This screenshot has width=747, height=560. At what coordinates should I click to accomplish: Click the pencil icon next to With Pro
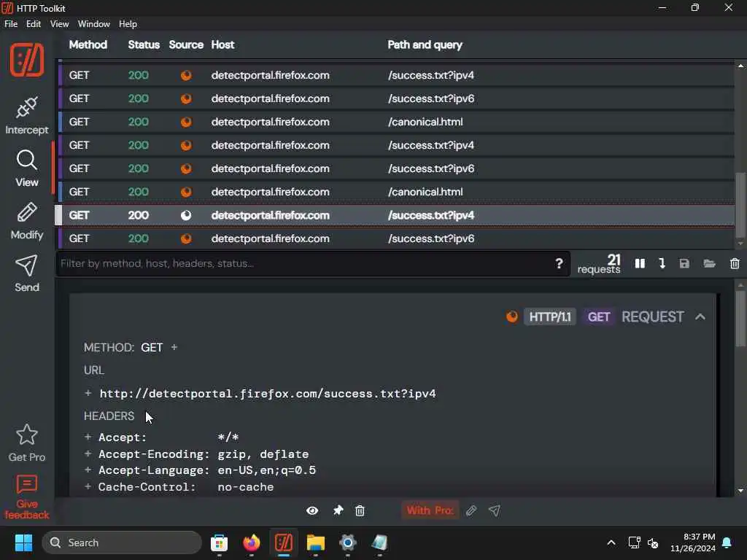471,510
